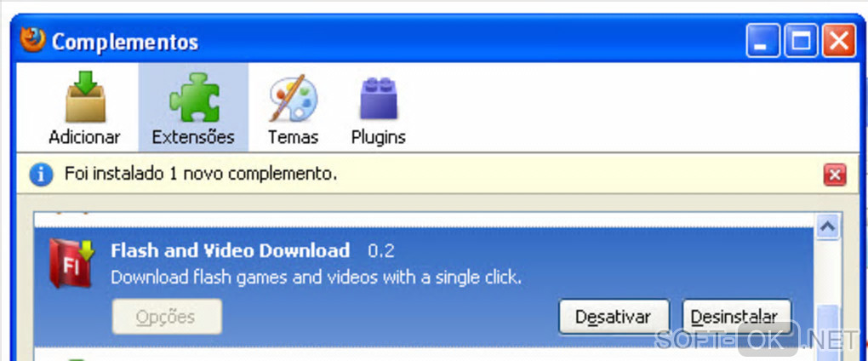Screen dimensions: 868x361
Task: Minimize the Complementos window
Action: [762, 41]
